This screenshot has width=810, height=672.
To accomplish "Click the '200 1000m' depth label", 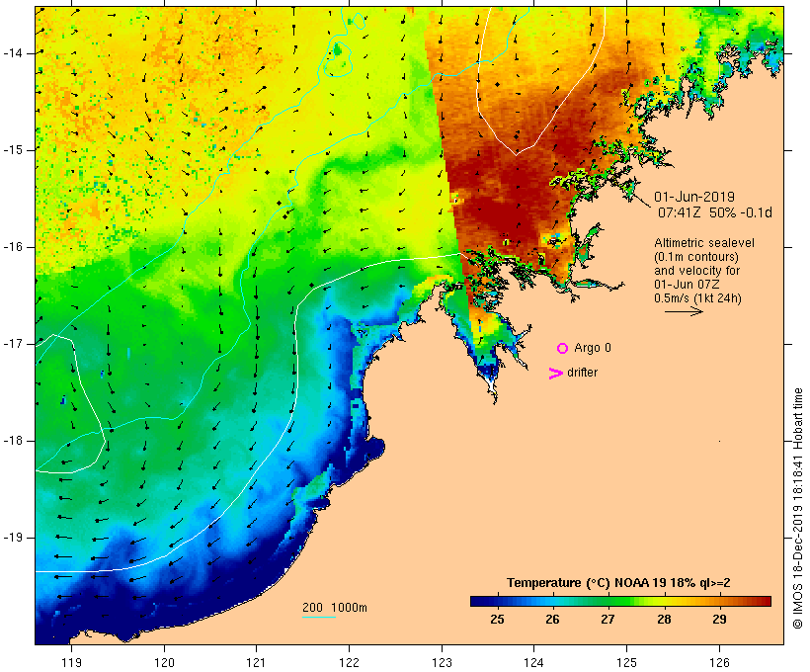I will click(335, 608).
